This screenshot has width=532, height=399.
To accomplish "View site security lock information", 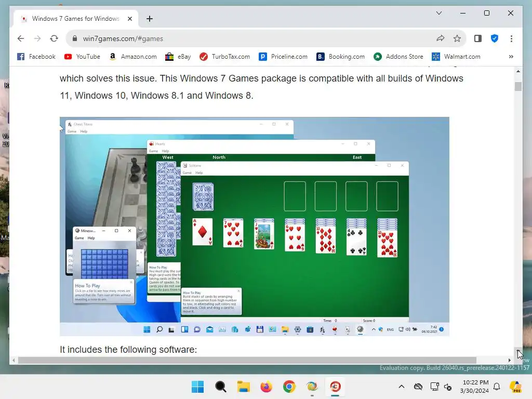I will (75, 38).
